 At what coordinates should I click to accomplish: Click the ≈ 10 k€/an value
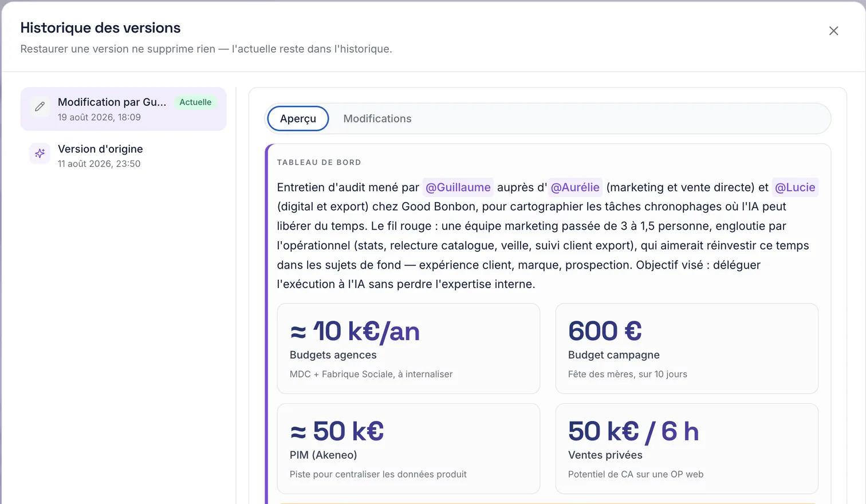tap(355, 331)
